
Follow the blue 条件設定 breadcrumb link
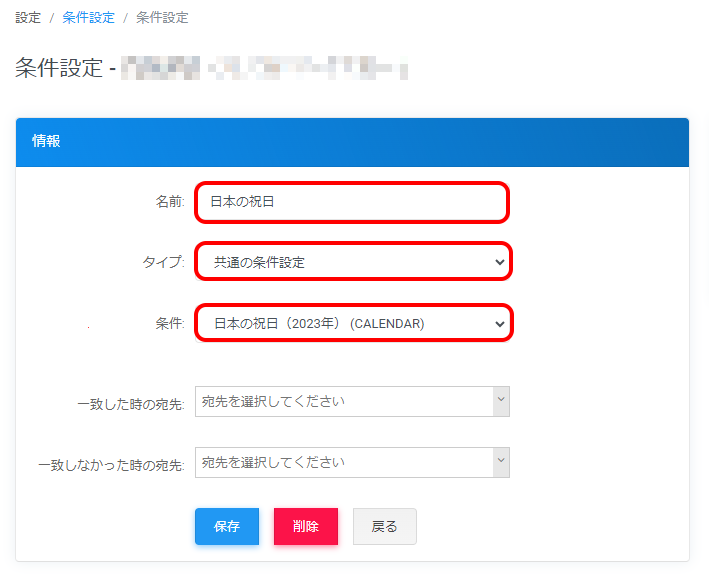pos(88,18)
